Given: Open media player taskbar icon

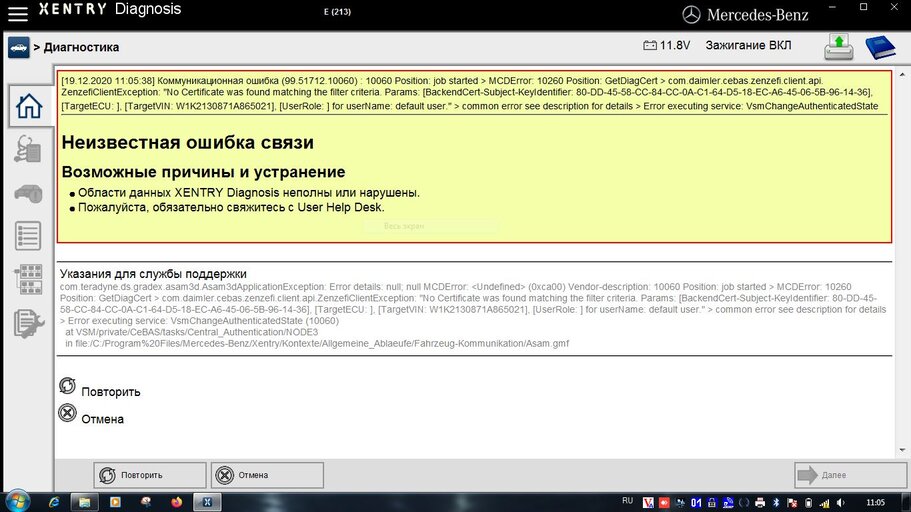Looking at the screenshot, I should [115, 502].
